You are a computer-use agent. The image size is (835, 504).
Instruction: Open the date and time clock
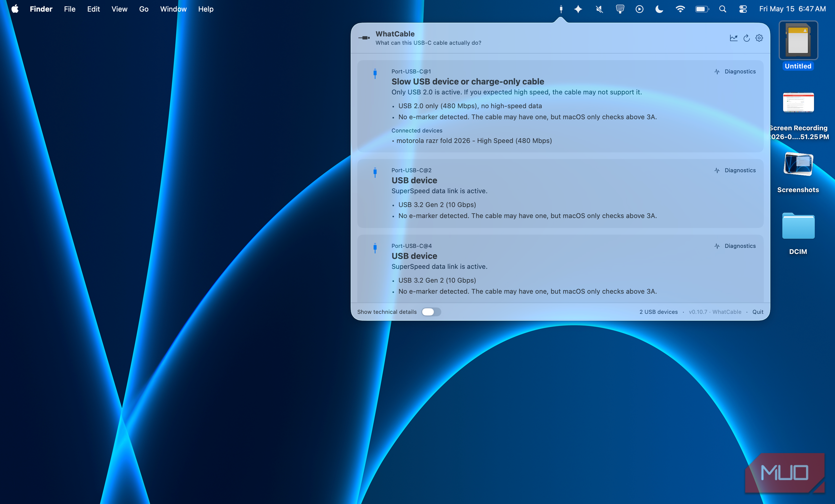pos(792,9)
